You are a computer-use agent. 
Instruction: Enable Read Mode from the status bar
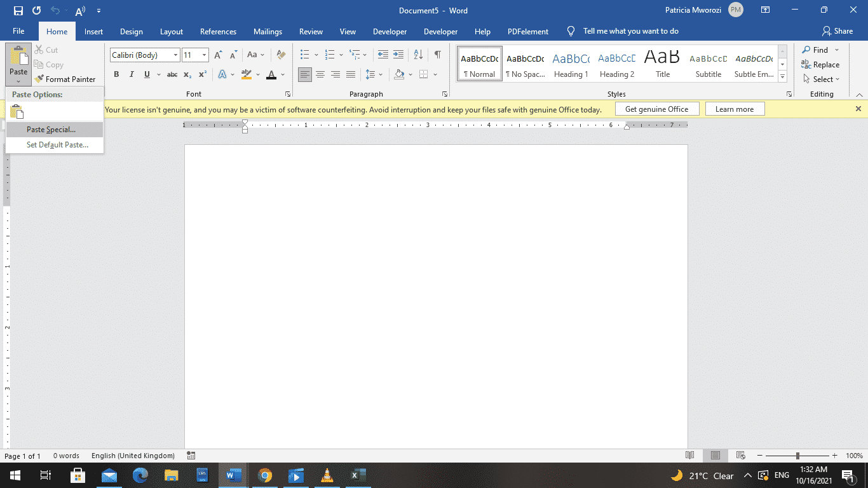[689, 456]
